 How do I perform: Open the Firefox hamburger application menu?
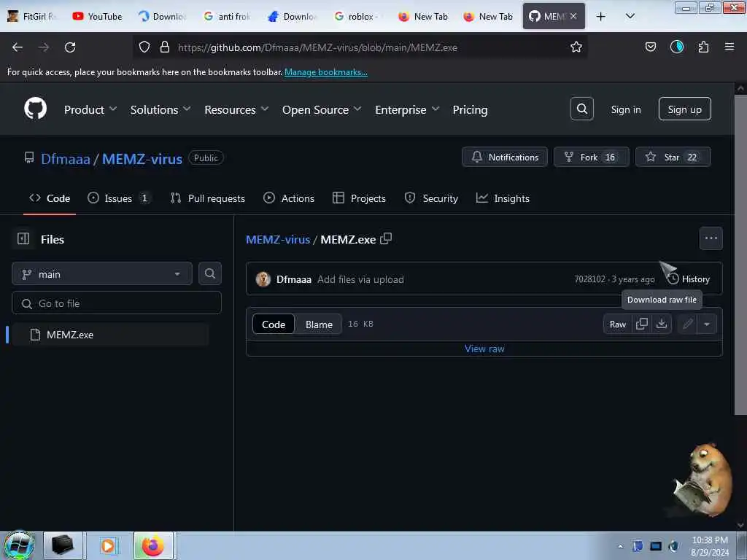pos(729,47)
